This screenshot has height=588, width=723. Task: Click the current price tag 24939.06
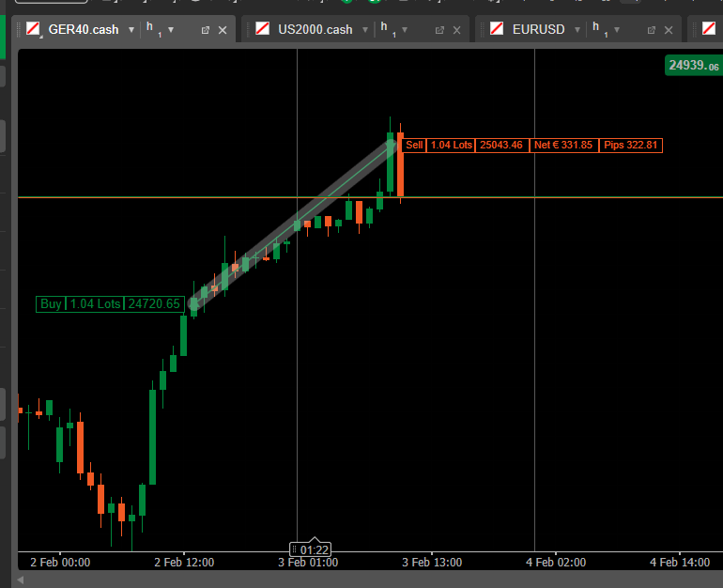[x=694, y=66]
